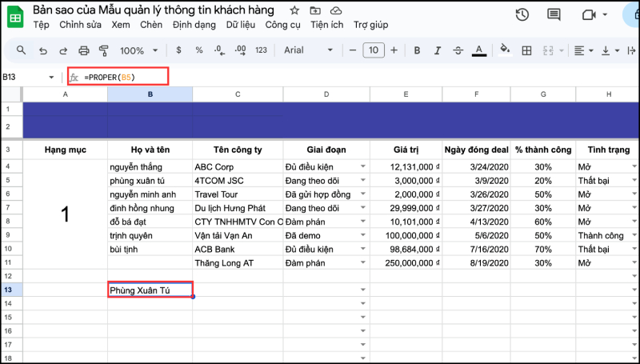Screen dimensions: 640x364
Task: Print the spreadsheet using the printer icon
Action: point(85,50)
